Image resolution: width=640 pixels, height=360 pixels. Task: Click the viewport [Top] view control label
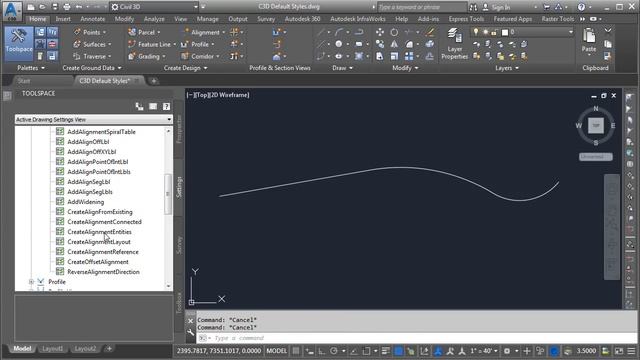tap(201, 95)
